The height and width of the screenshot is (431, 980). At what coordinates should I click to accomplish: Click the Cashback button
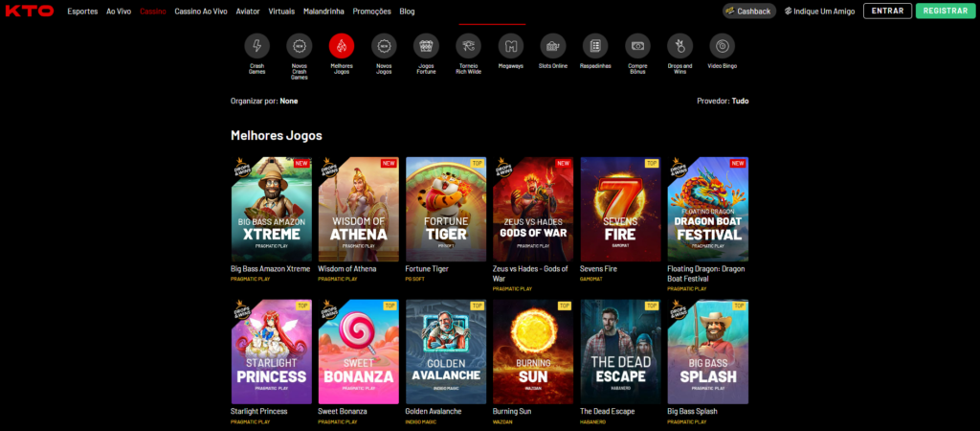click(749, 11)
